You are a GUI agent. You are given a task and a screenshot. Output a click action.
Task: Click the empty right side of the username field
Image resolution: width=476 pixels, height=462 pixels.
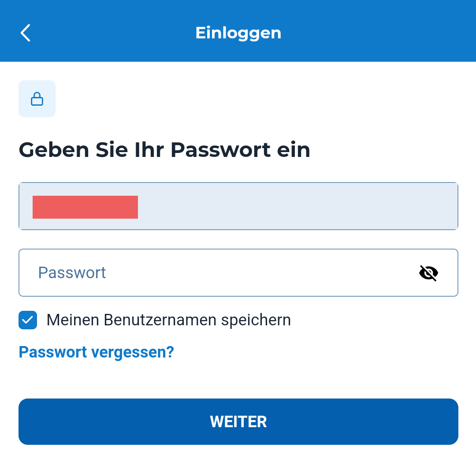(x=353, y=206)
